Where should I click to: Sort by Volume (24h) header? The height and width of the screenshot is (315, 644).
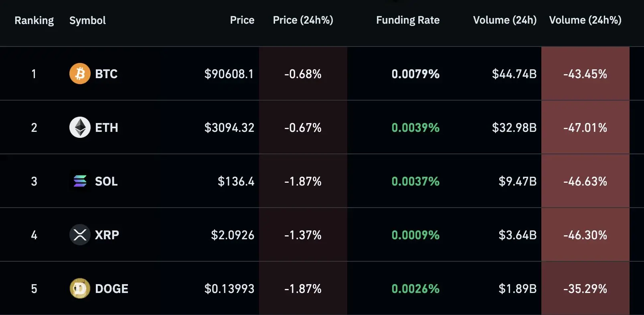tap(504, 20)
